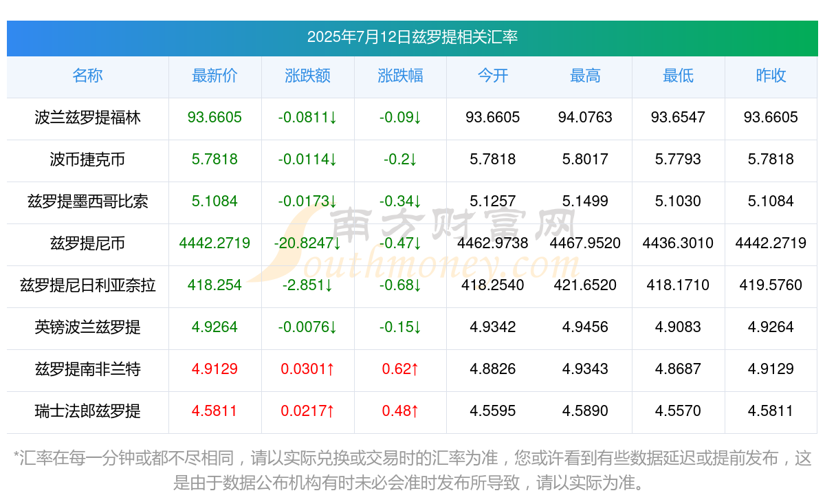Click the change percent -0.15↓
The image size is (825, 504).
[x=400, y=327]
